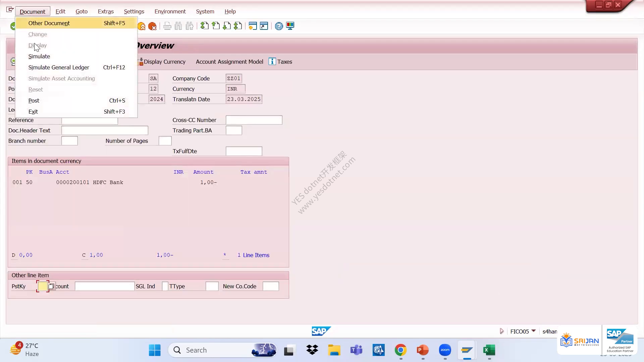
Task: Tick the SGL Ind field box
Action: [x=165, y=286]
